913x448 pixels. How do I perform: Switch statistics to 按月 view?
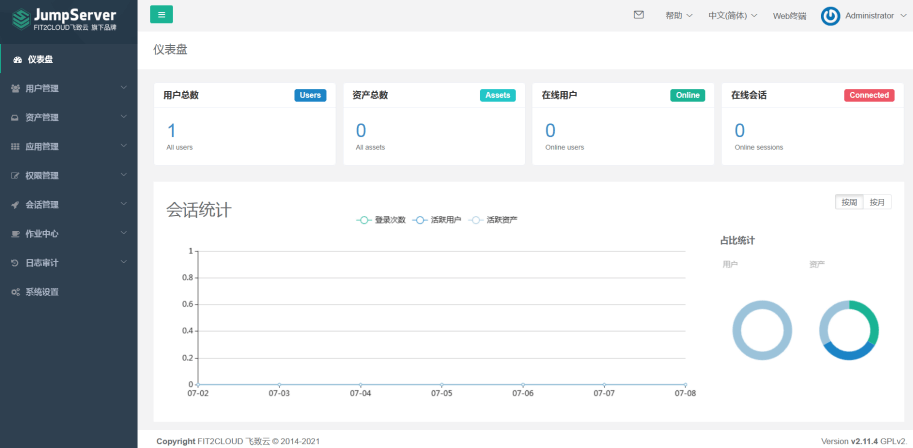pyautogui.click(x=877, y=202)
